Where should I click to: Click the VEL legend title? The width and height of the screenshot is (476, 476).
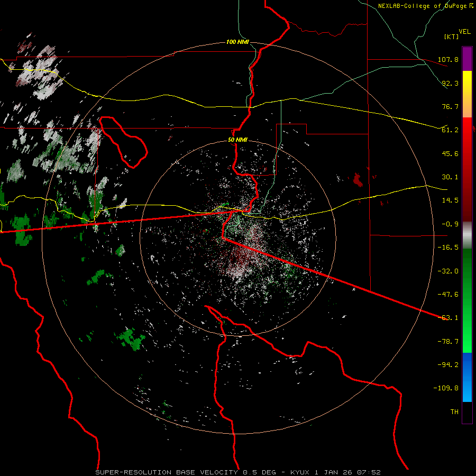point(464,32)
